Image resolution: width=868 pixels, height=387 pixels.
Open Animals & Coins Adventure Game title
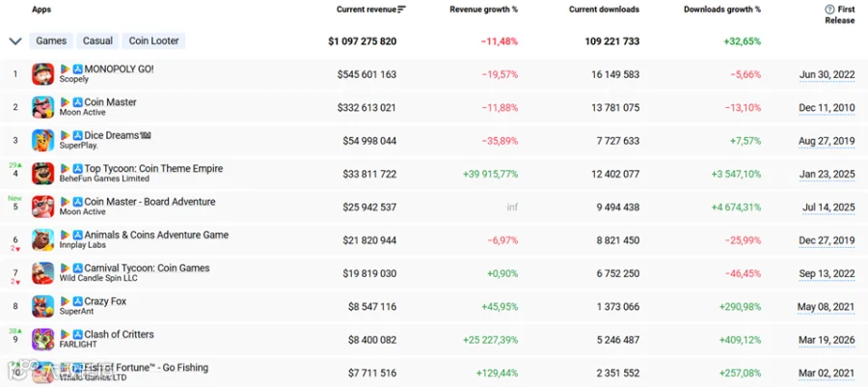[156, 235]
